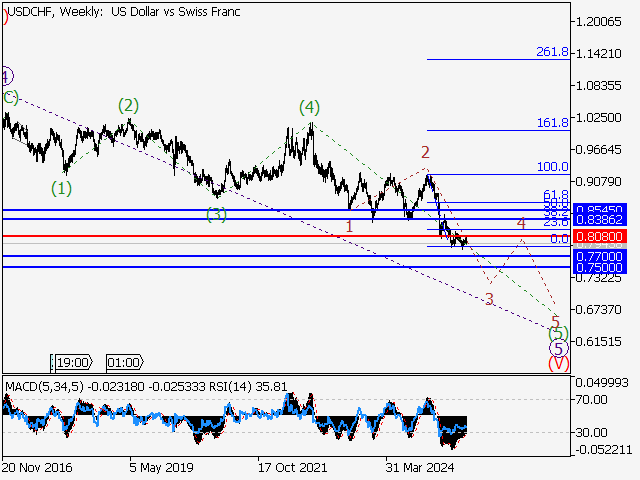Click the 5 May 2019 date label

click(161, 467)
